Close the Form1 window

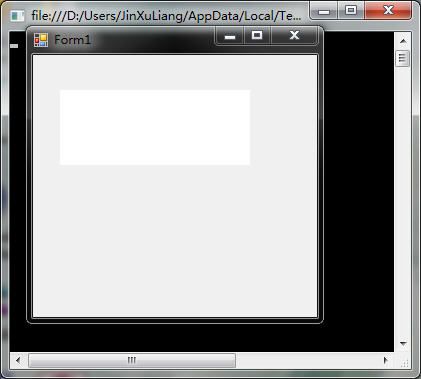294,36
